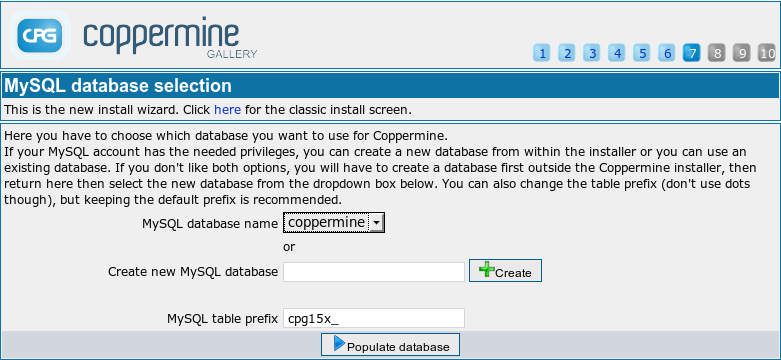
Task: Click the greyed step 9 icon
Action: tap(742, 53)
